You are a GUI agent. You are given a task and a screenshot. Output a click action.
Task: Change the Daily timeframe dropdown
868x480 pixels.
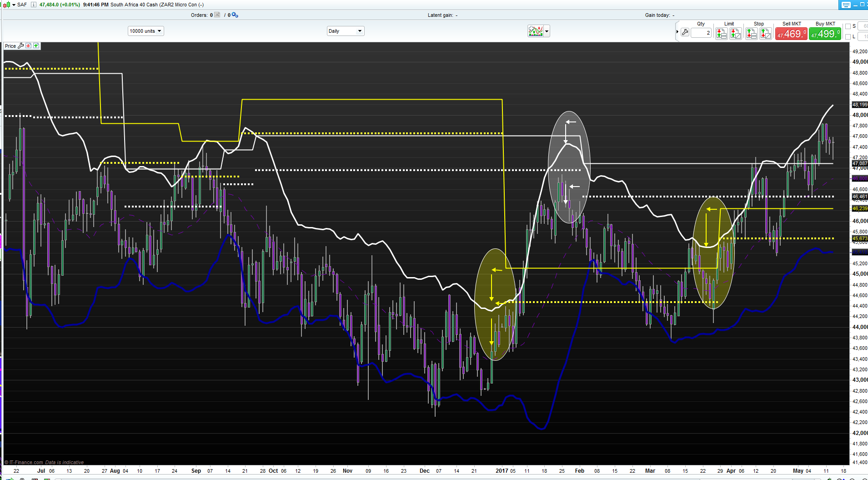[x=346, y=31]
